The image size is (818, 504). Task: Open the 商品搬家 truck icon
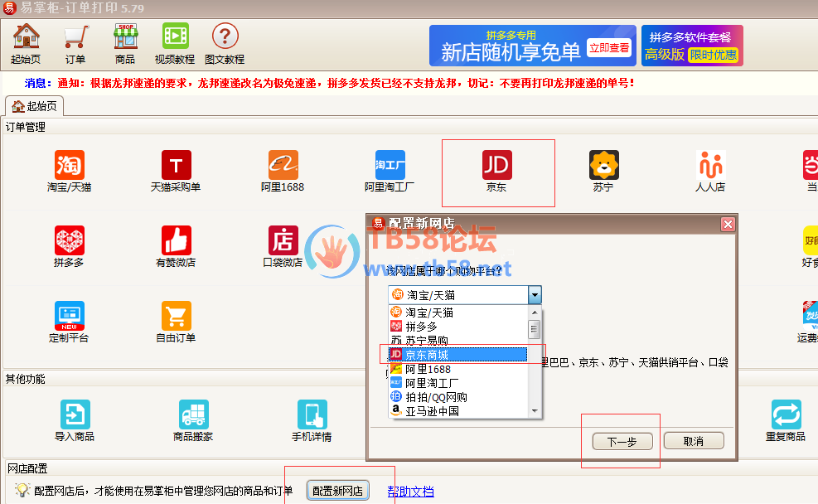(x=193, y=420)
